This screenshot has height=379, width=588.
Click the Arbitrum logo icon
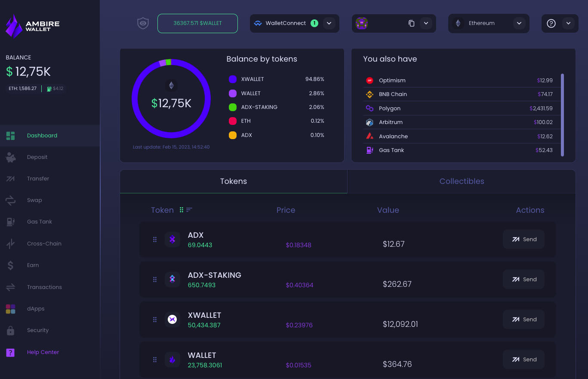tap(369, 122)
